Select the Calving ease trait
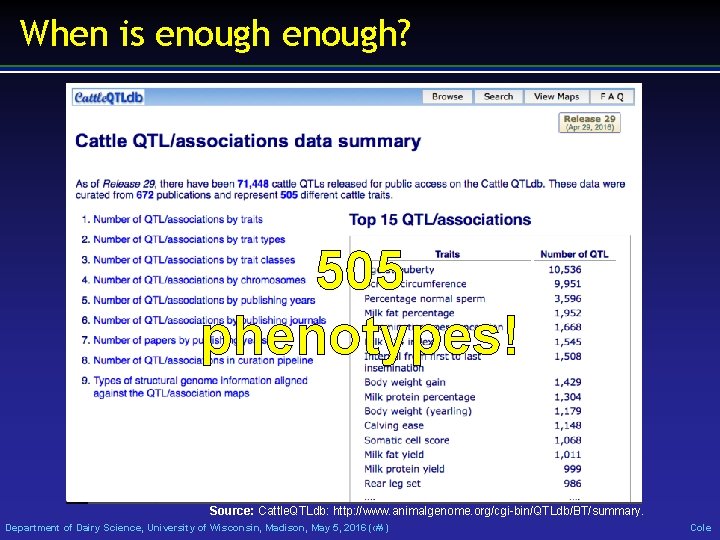 [394, 426]
